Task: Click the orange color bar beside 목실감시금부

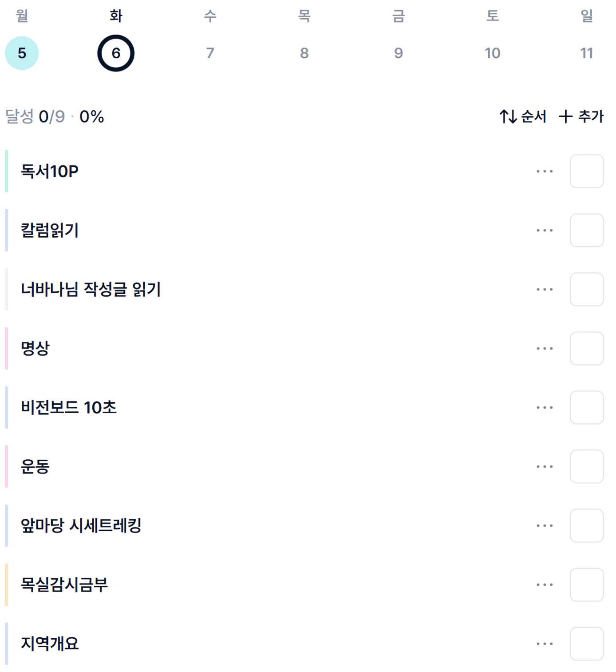Action: point(7,585)
